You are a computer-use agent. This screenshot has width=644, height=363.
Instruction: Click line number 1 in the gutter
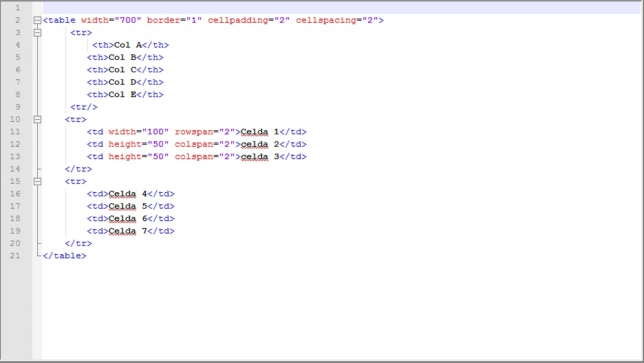[x=17, y=8]
